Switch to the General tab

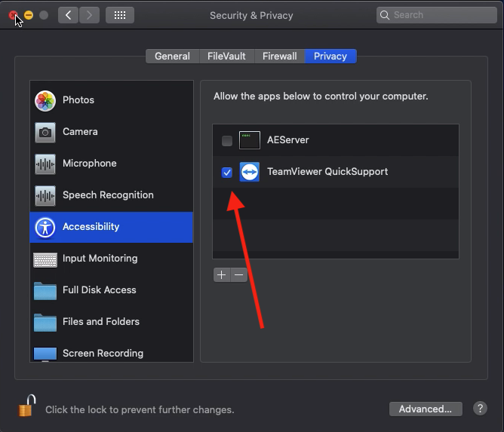click(x=172, y=57)
